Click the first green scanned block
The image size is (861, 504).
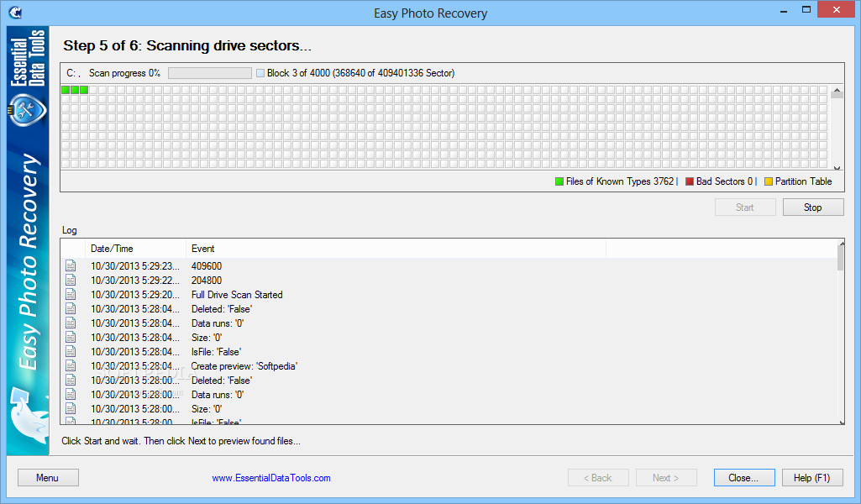click(66, 90)
